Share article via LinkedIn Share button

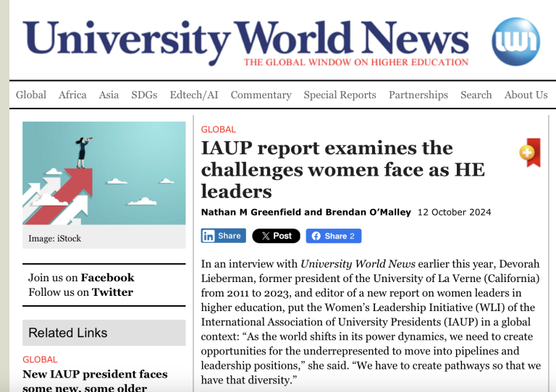click(222, 236)
